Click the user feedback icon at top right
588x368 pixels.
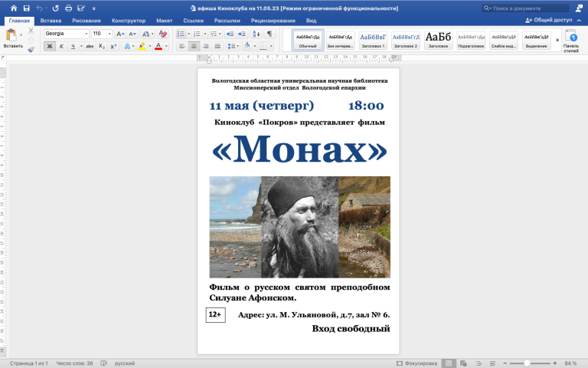pos(579,8)
